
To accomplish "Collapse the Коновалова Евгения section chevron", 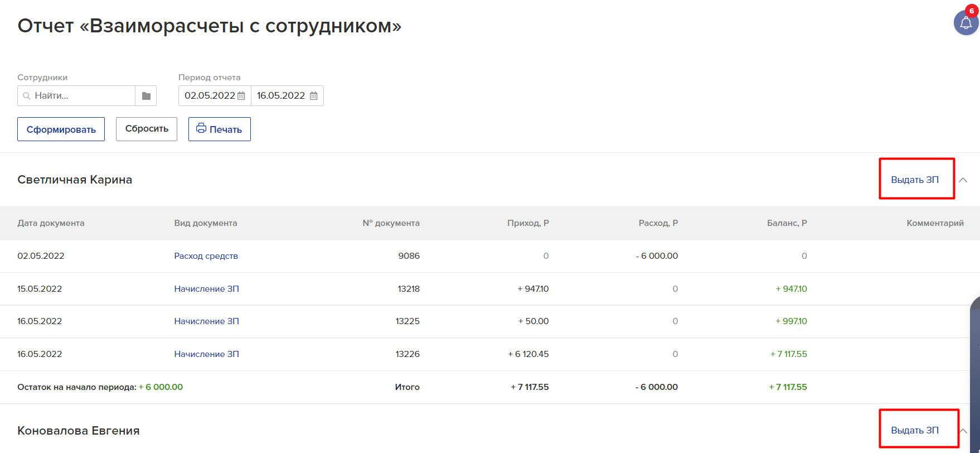I will point(963,431).
